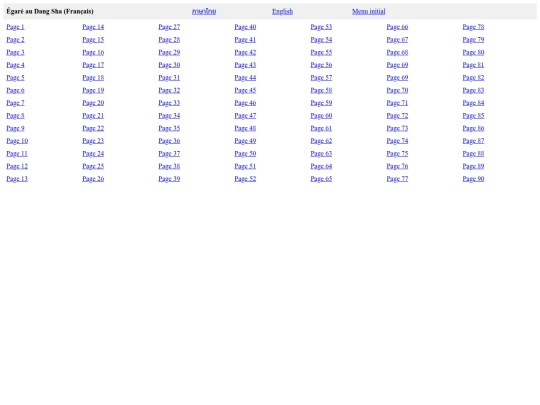The width and height of the screenshot is (540, 405).
Task: Jump to Page 78
Action: [x=473, y=27]
